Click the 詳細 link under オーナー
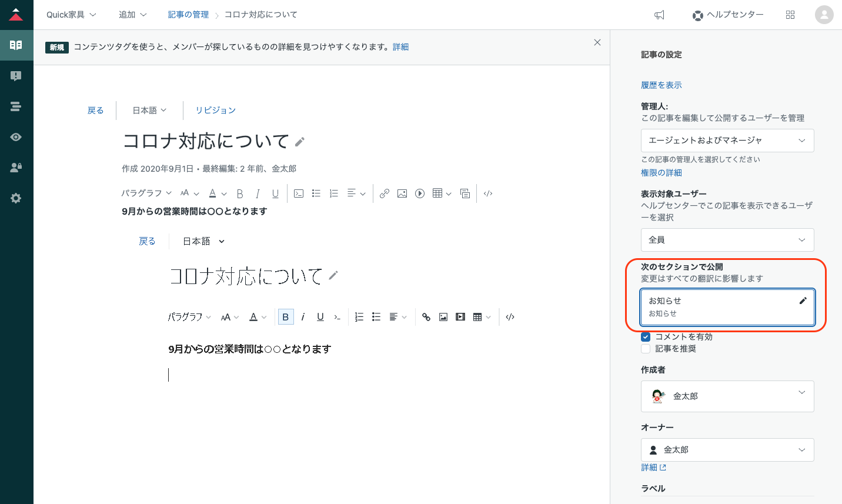Screen dimensions: 842x504 (x=653, y=468)
